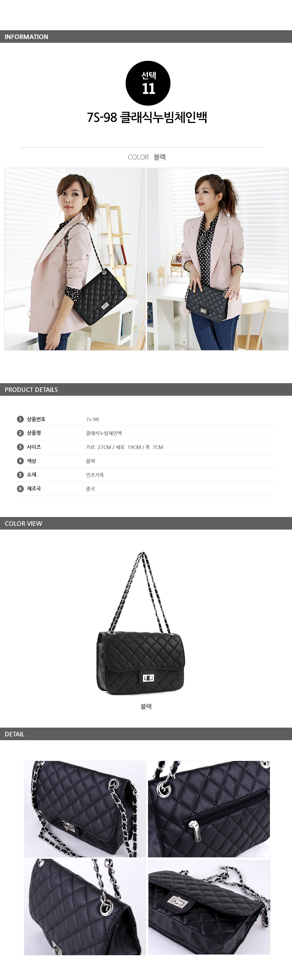Click the PRODUCT DETAILS section header
This screenshot has width=292, height=980.
(146, 390)
